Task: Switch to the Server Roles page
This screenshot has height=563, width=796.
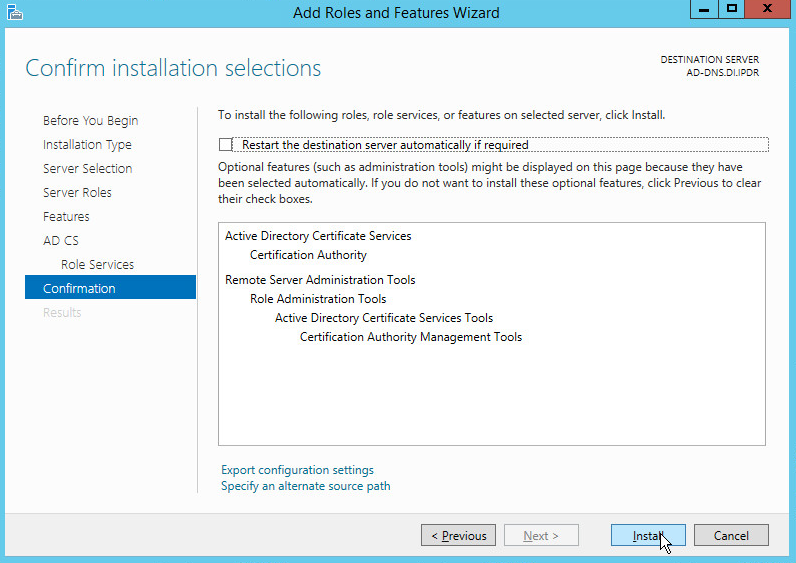Action: pos(77,193)
